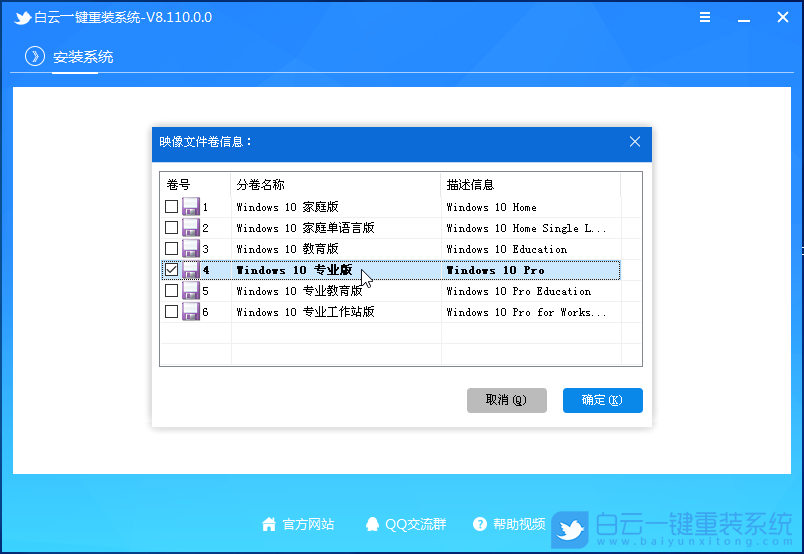Viewport: 804px width, 554px height.
Task: Click the disk icon for volume 6
Action: [191, 312]
